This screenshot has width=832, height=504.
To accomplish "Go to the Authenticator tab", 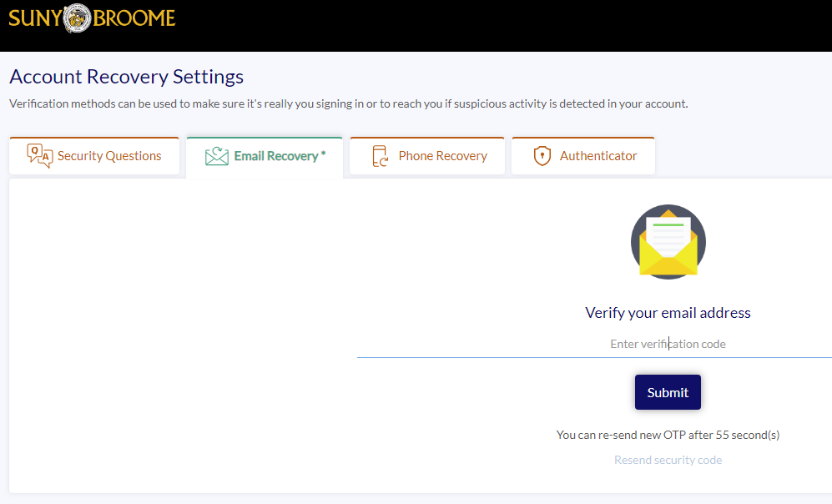I will [583, 155].
